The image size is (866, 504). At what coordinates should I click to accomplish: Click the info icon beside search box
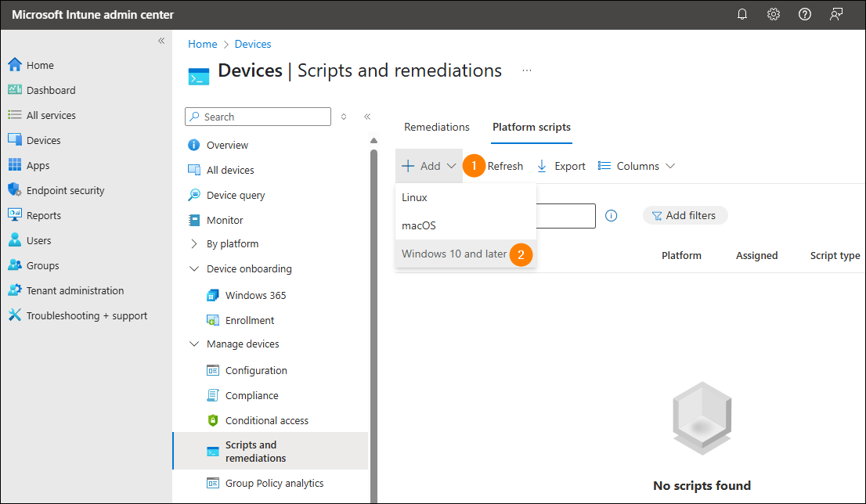[611, 216]
